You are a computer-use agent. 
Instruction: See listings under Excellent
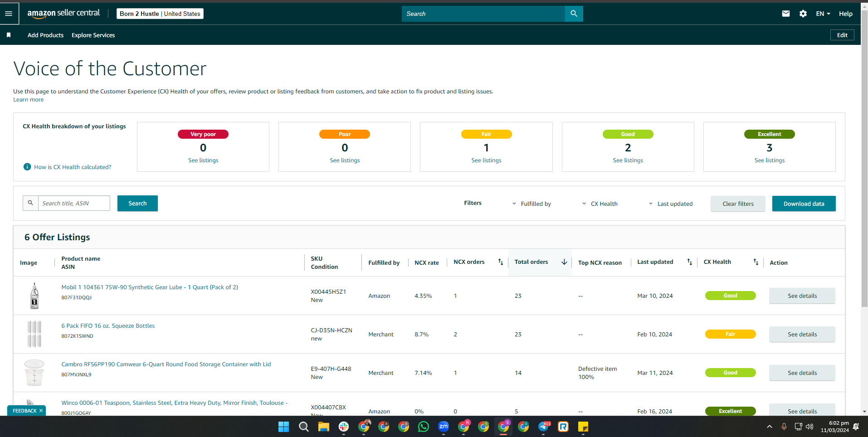pyautogui.click(x=769, y=160)
